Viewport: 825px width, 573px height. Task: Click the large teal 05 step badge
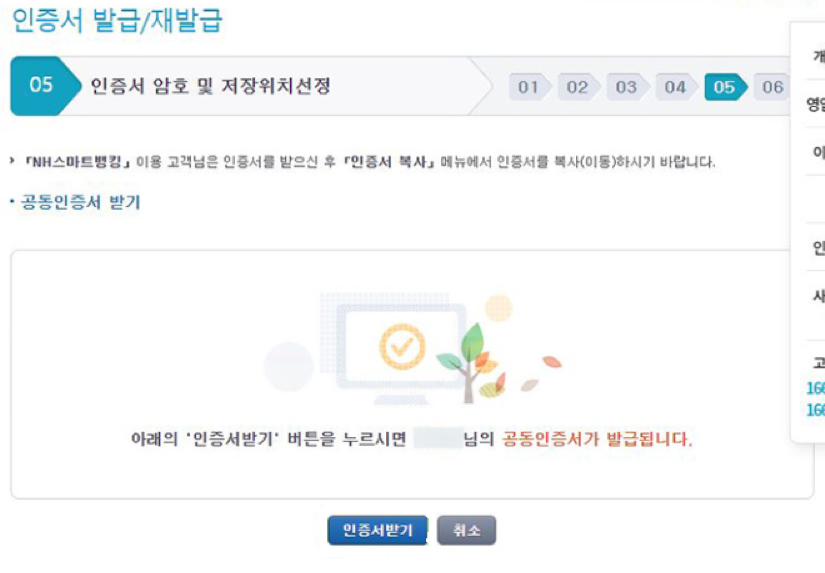[45, 86]
